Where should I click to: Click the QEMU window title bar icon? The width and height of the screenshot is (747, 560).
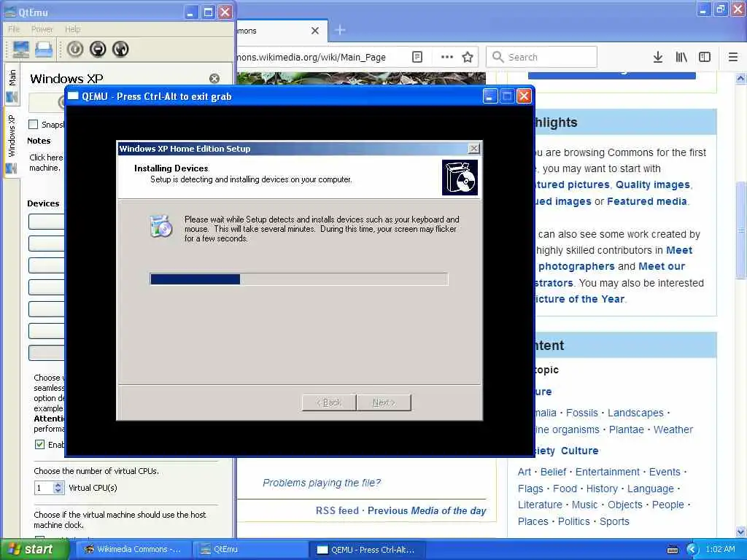pyautogui.click(x=73, y=96)
